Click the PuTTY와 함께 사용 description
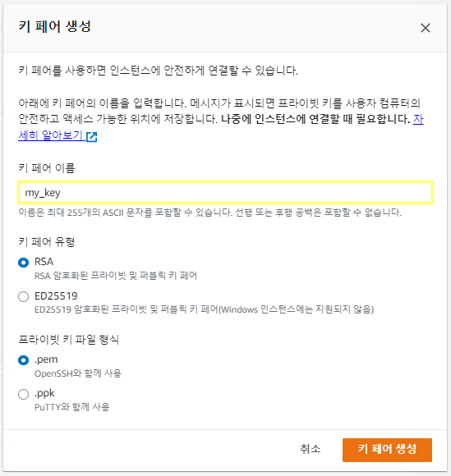The height and width of the screenshot is (476, 451). (71, 407)
